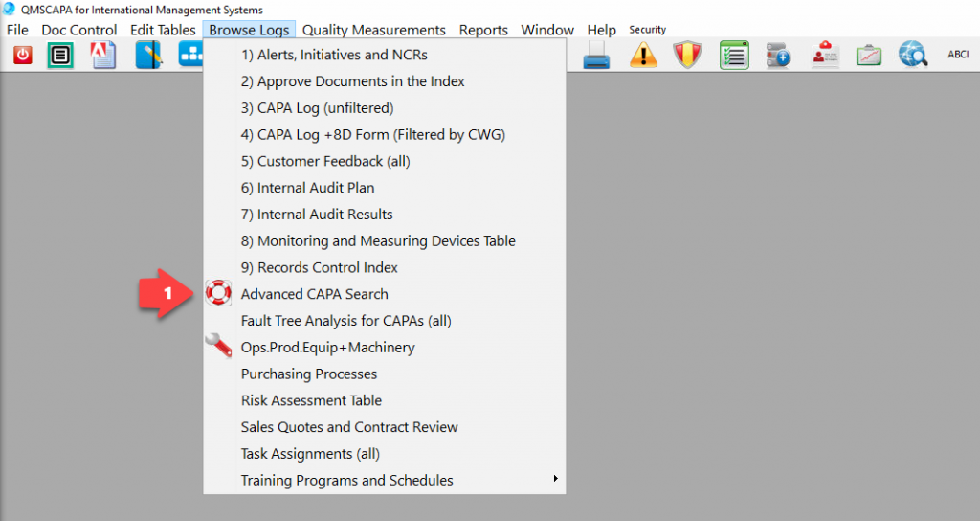Close the Browse Logs menu
The width and height of the screenshot is (980, 521).
[x=249, y=30]
